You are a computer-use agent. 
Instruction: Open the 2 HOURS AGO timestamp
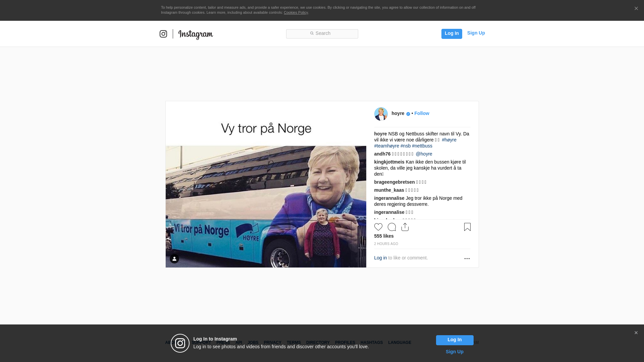(x=386, y=244)
